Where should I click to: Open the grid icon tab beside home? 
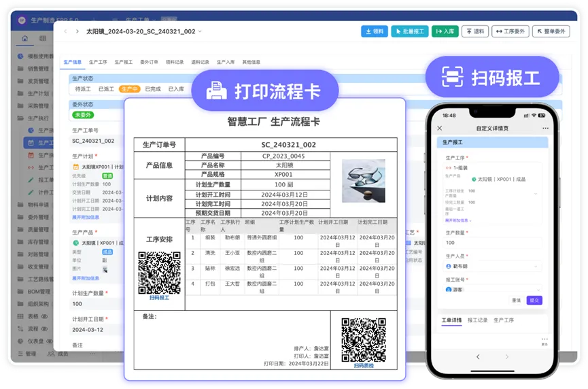43,38
